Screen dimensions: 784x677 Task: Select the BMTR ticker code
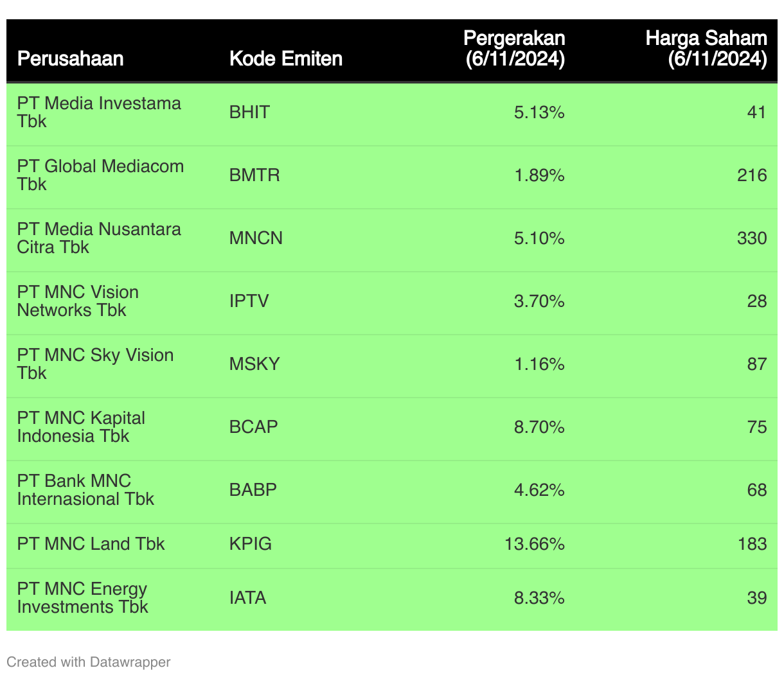coord(254,175)
